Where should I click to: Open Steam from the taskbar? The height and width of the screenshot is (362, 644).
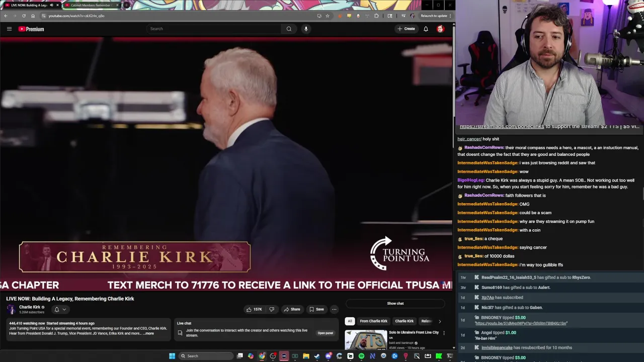(316, 356)
